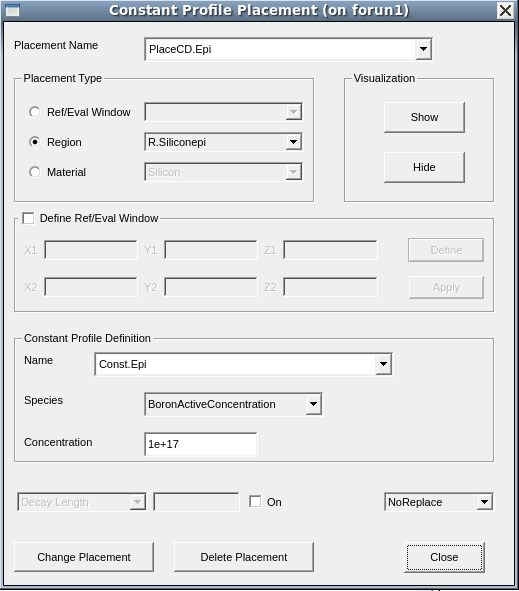Click the Close button

point(444,557)
